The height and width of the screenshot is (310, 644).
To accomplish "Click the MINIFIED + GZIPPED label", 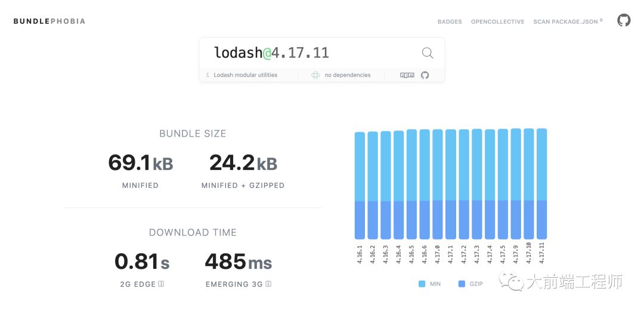I will [243, 185].
